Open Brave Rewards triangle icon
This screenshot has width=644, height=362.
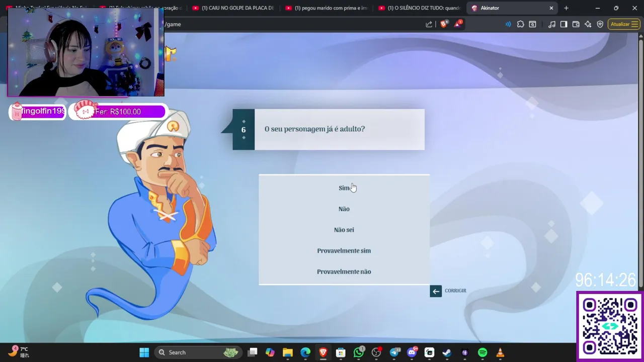coord(458,24)
